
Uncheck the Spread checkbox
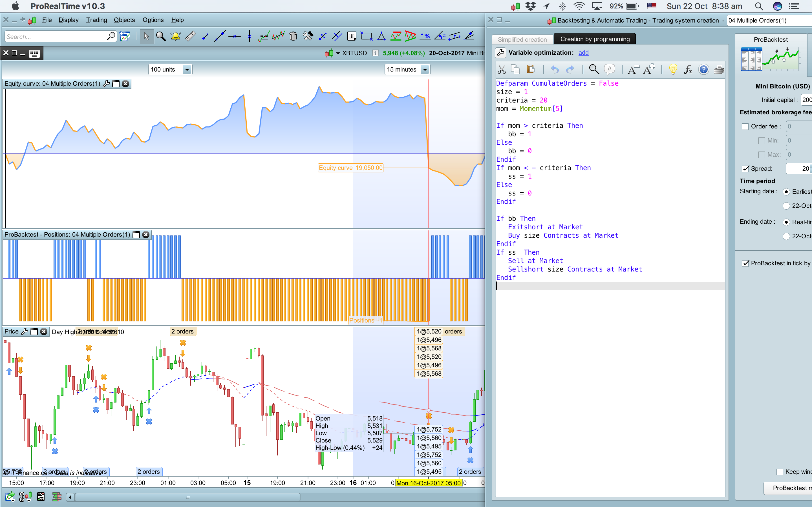[745, 169]
